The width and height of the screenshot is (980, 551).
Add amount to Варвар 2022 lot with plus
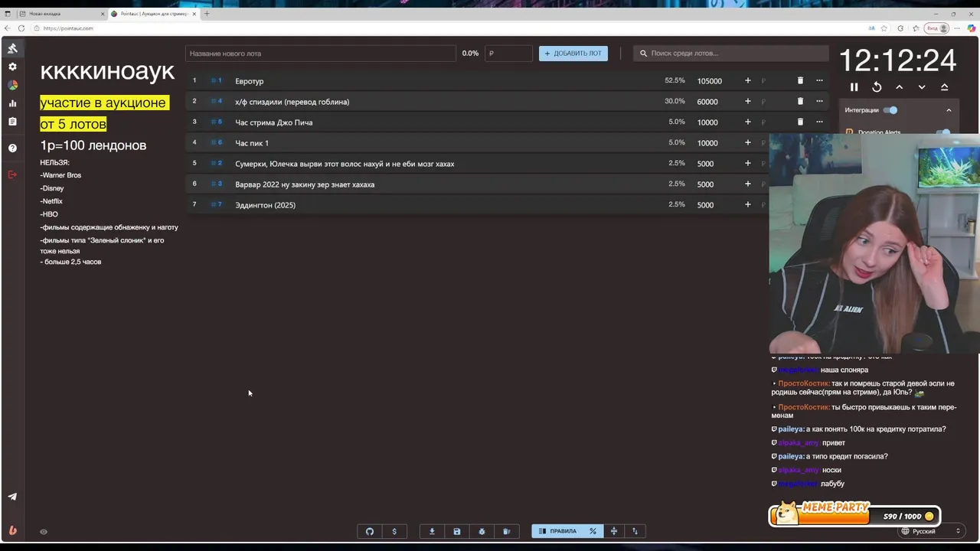click(x=748, y=184)
